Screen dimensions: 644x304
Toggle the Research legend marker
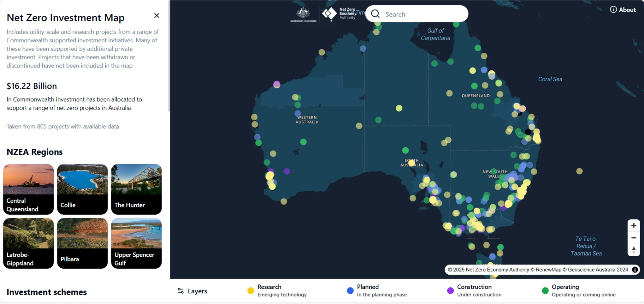pyautogui.click(x=251, y=290)
